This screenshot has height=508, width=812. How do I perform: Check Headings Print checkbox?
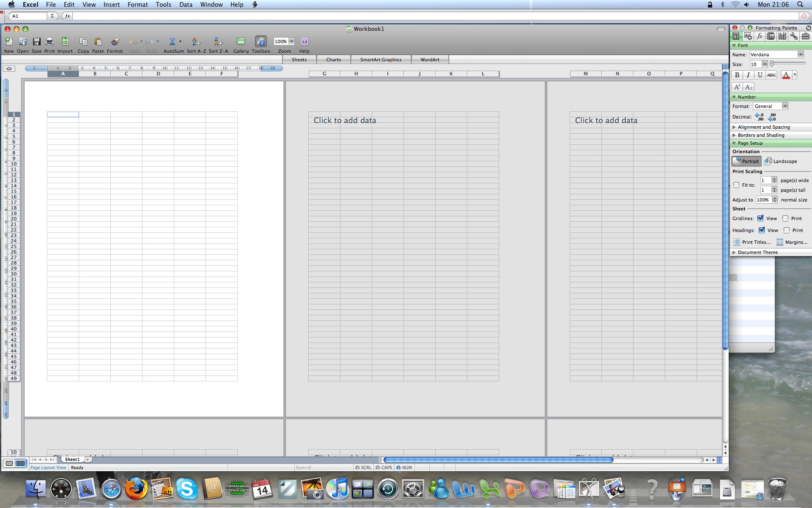(787, 230)
